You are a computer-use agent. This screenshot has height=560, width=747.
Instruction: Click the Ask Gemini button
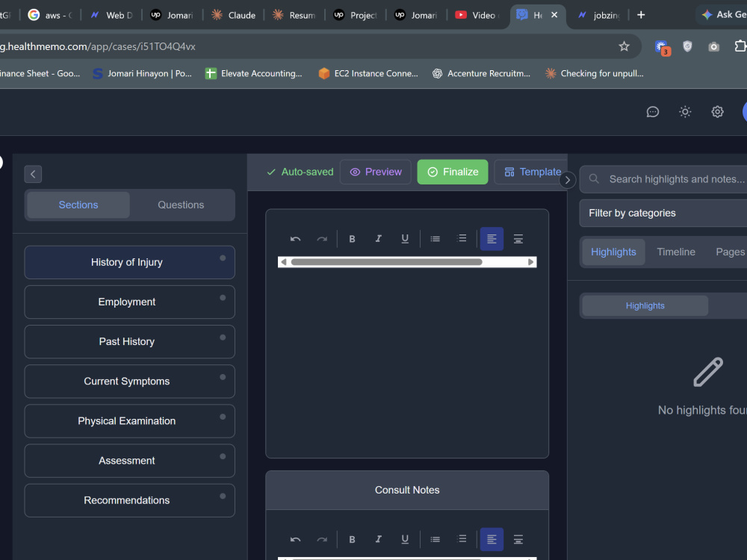pyautogui.click(x=724, y=15)
